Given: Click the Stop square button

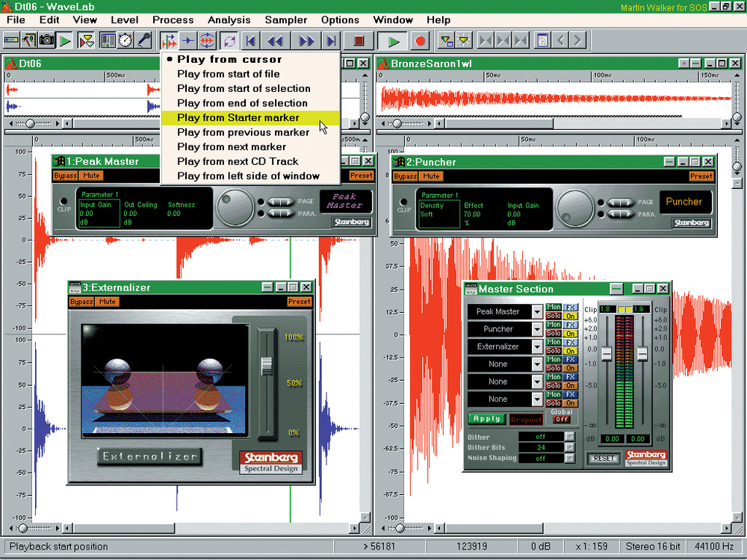Looking at the screenshot, I should point(359,41).
